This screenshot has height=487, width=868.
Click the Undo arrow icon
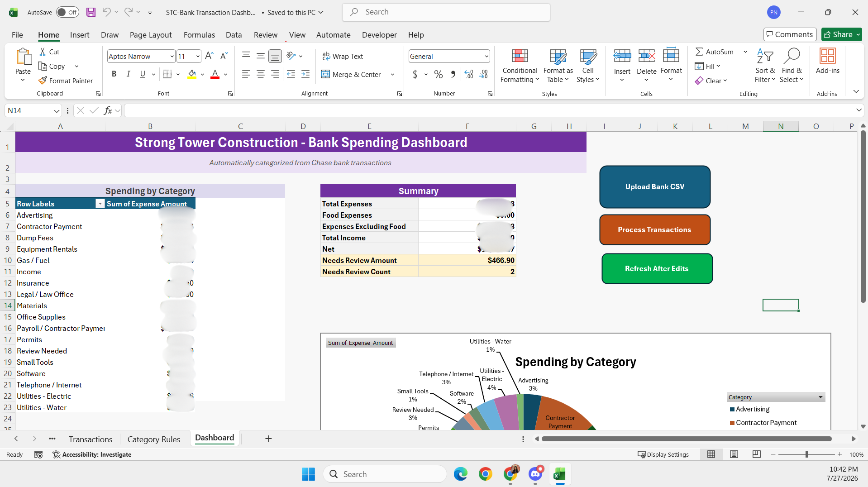[106, 12]
